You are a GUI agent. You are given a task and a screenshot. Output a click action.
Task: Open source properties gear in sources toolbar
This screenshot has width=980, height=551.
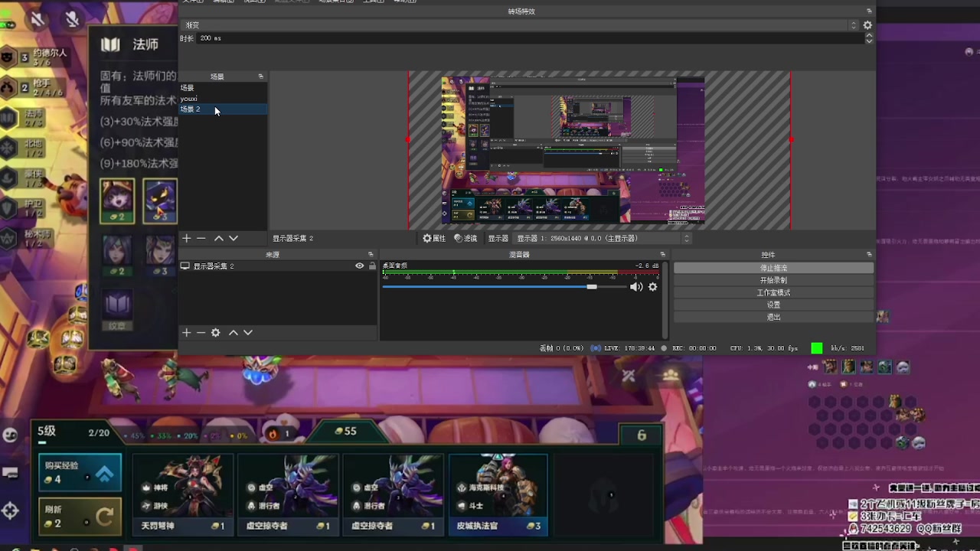tap(216, 333)
